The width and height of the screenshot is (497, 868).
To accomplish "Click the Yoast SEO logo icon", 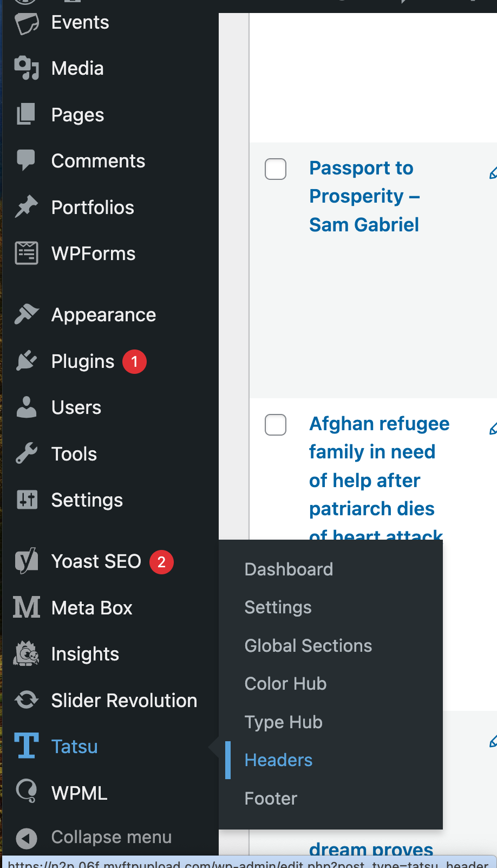I will (x=27, y=561).
